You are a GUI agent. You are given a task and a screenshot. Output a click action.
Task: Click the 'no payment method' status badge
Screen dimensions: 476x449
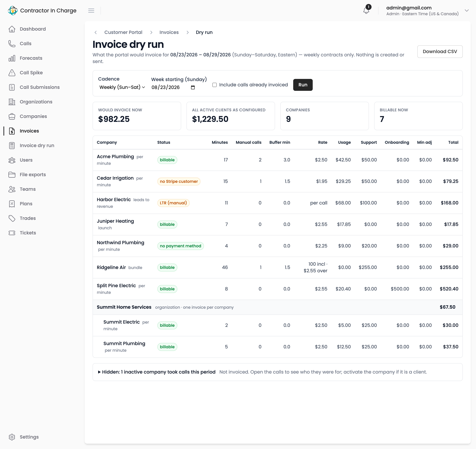click(180, 246)
